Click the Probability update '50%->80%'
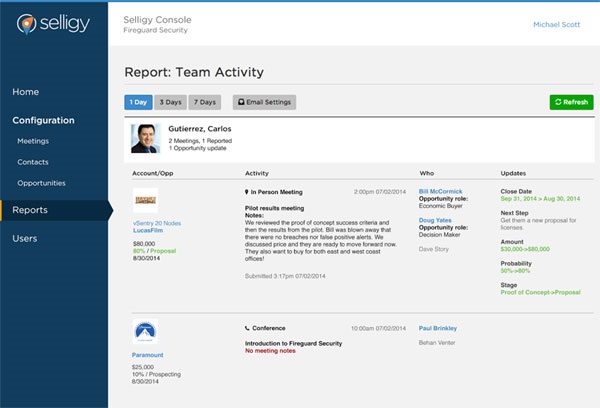600x408 pixels. click(x=515, y=271)
